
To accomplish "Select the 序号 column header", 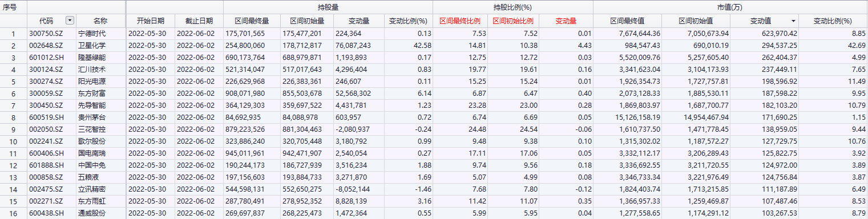I will [x=10, y=7].
